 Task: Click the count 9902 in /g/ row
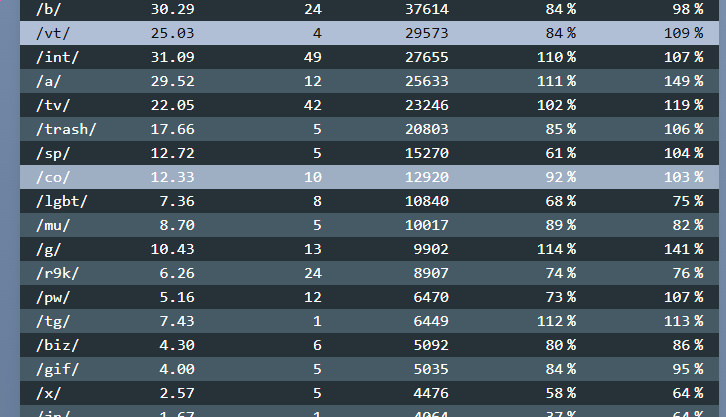pos(431,249)
